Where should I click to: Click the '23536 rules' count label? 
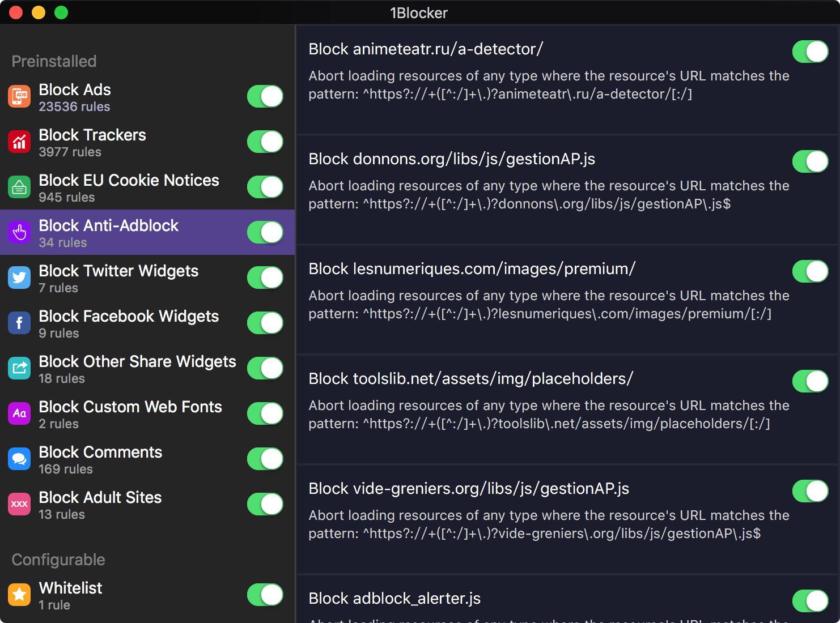(x=74, y=106)
